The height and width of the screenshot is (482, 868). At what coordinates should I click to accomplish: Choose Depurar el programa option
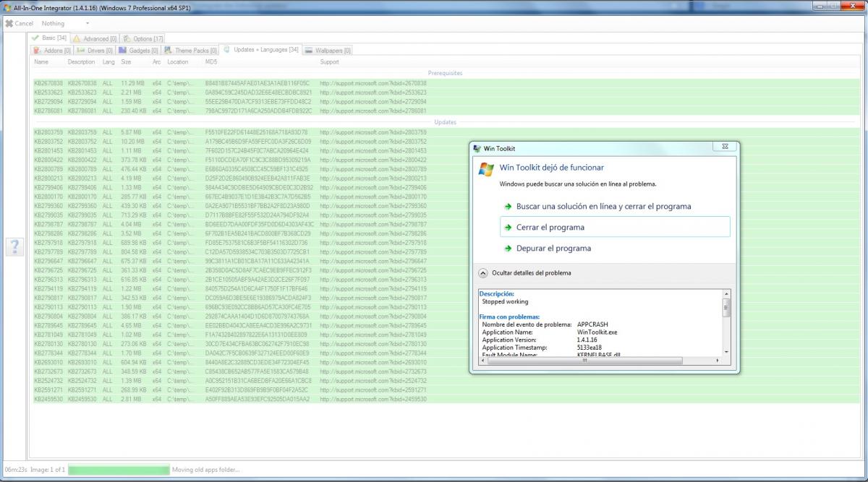pos(615,248)
